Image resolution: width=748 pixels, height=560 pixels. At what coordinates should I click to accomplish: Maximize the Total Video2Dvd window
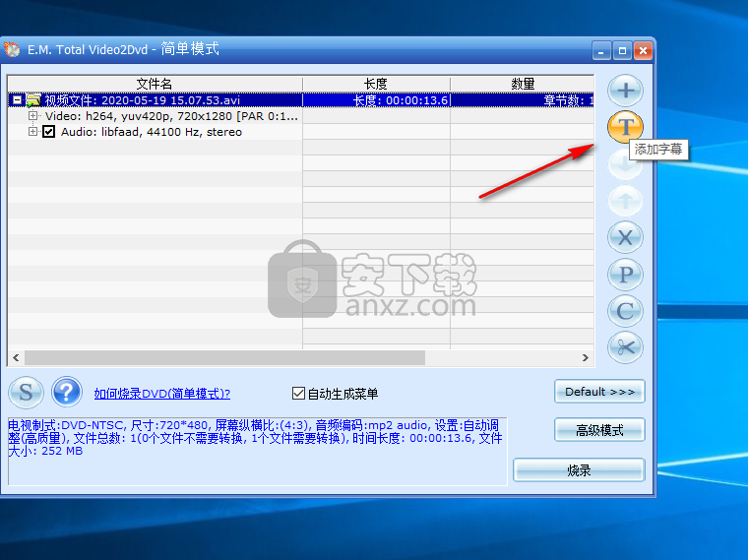pyautogui.click(x=622, y=50)
